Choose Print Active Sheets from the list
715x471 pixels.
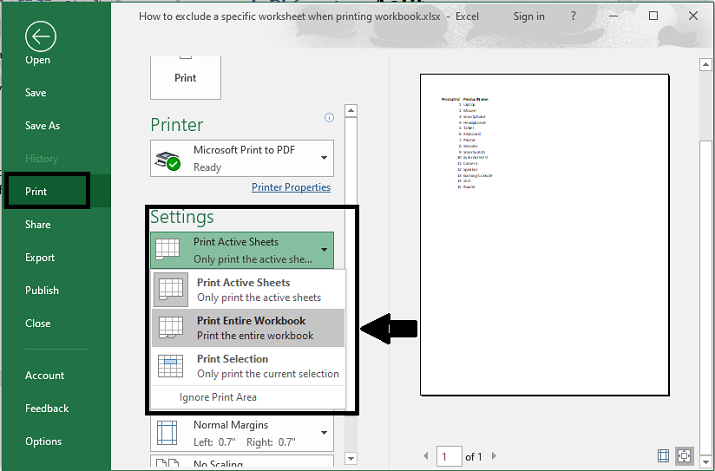click(248, 289)
